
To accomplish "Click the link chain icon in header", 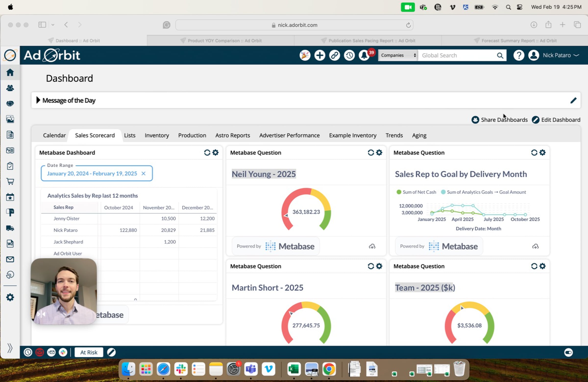I will pos(334,55).
